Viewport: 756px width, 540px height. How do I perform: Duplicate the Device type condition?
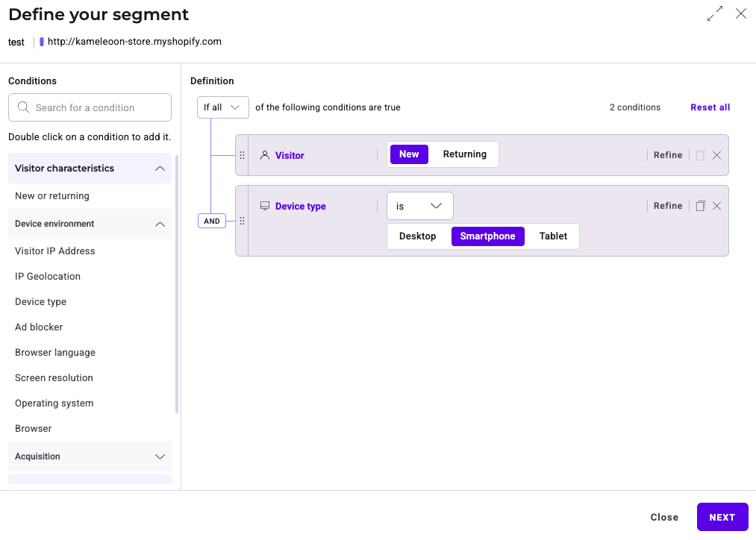click(x=700, y=206)
